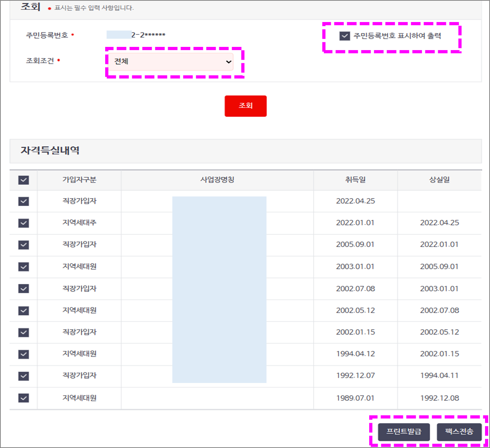This screenshot has height=448, width=490.
Task: Uncheck the row with 상실일 2003.01.01
Action: pos(23,288)
